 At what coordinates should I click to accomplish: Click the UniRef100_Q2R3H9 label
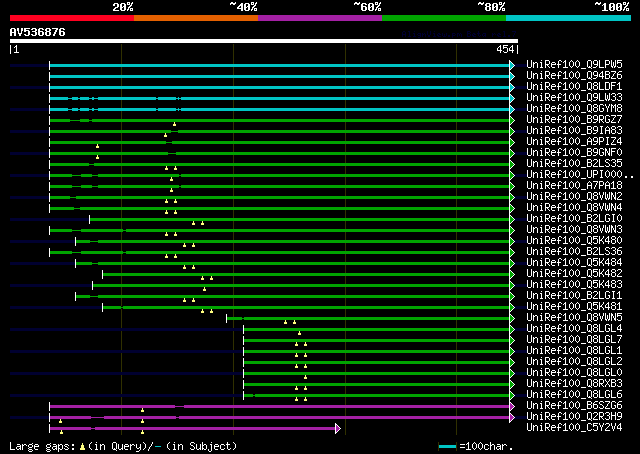tap(574, 417)
